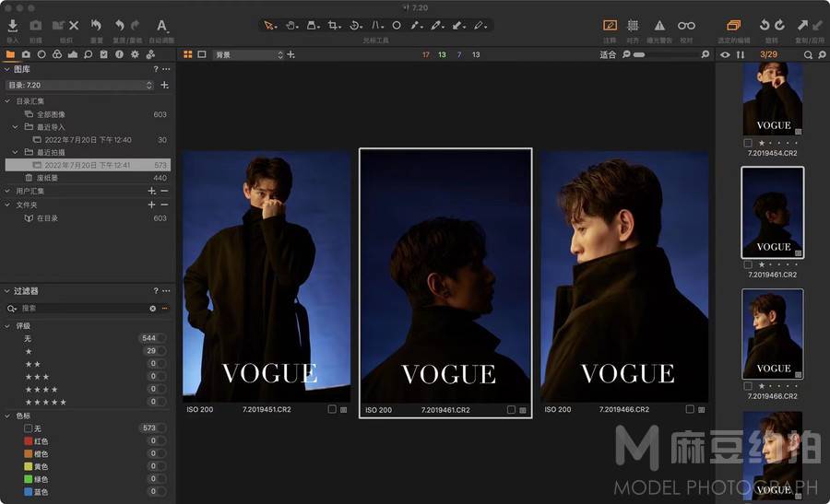The image size is (830, 504).
Task: Switch viewer to single-view mode
Action: [202, 54]
